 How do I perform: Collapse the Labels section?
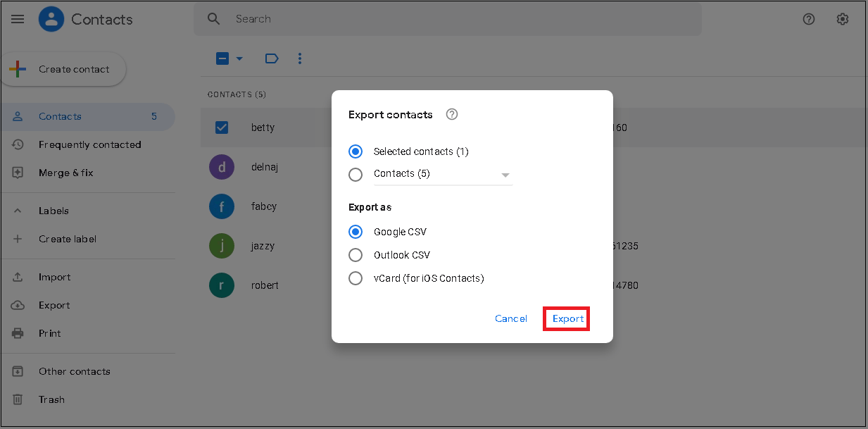(x=18, y=211)
